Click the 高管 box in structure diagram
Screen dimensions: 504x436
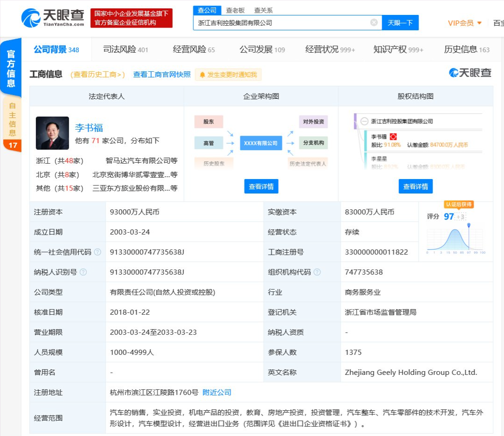[209, 143]
